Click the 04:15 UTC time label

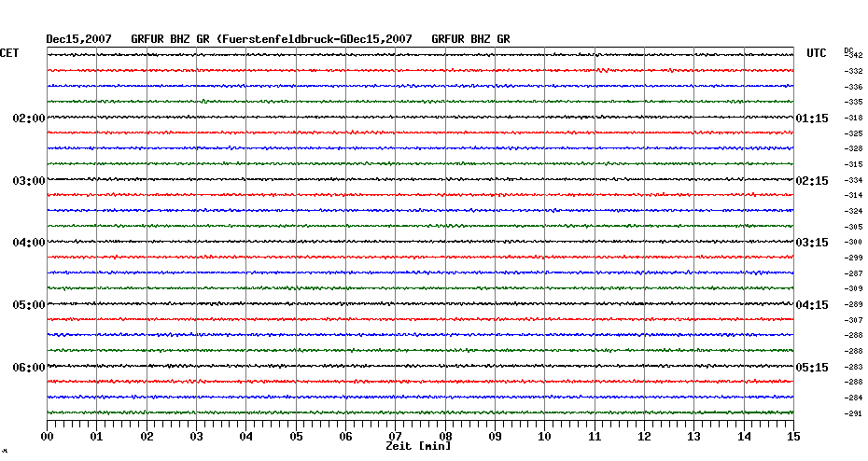click(812, 305)
